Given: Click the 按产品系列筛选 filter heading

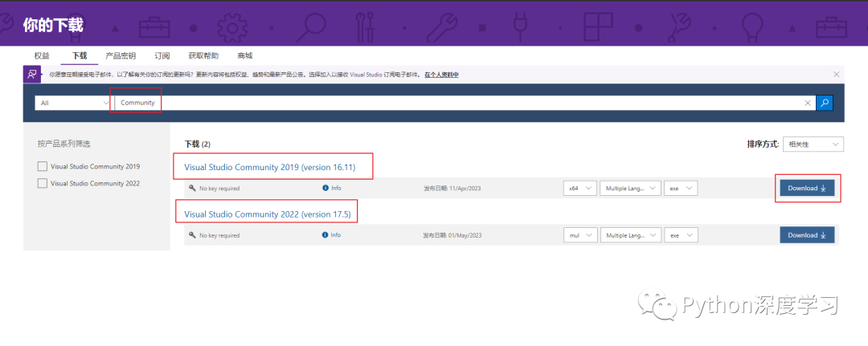Looking at the screenshot, I should coord(63,144).
